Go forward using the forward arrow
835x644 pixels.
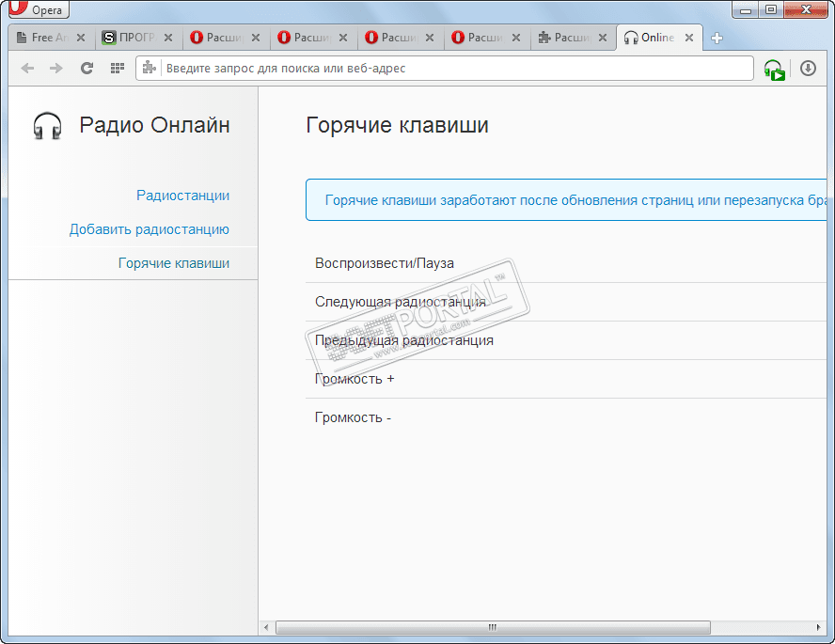(x=55, y=68)
